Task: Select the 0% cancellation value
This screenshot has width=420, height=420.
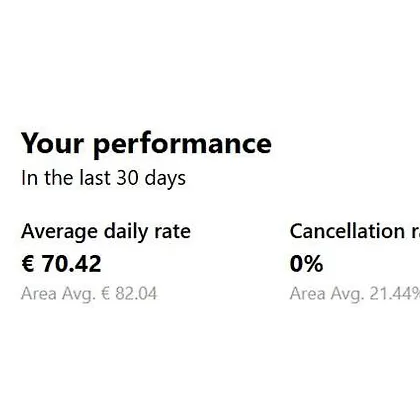Action: pyautogui.click(x=306, y=264)
